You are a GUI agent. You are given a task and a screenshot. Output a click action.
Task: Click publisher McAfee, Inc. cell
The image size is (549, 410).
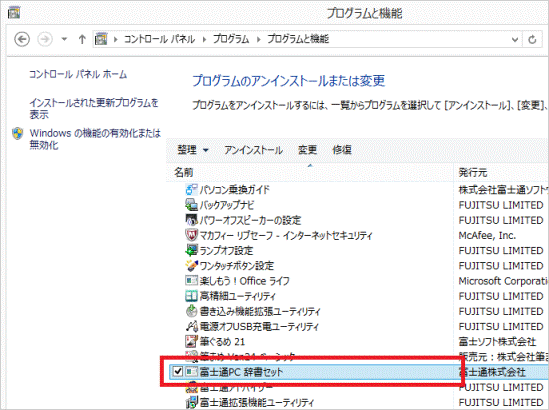[487, 235]
